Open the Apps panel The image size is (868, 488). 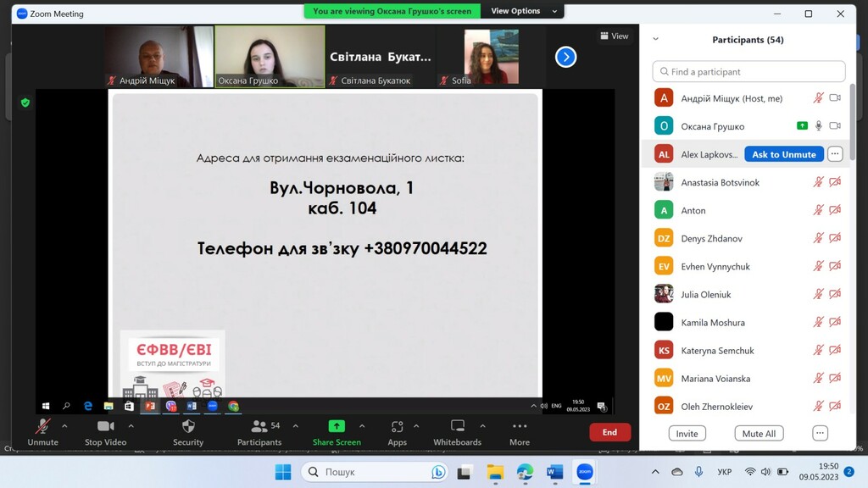coord(397,427)
